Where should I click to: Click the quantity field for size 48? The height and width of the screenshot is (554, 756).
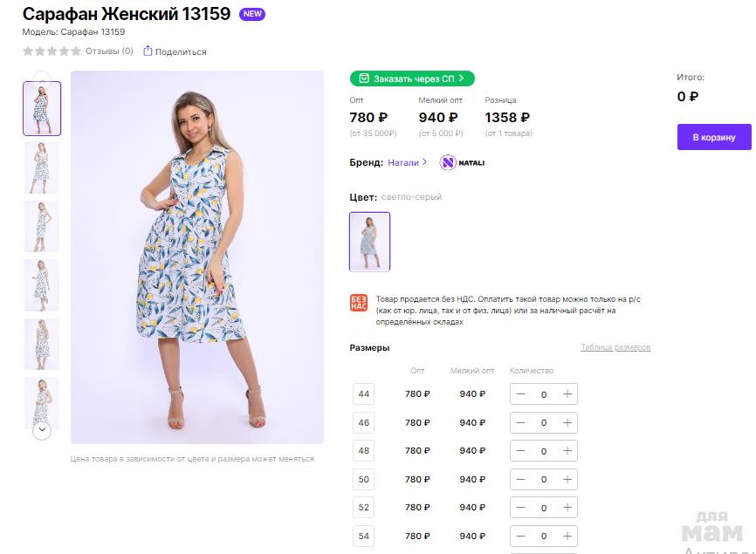[x=544, y=451]
